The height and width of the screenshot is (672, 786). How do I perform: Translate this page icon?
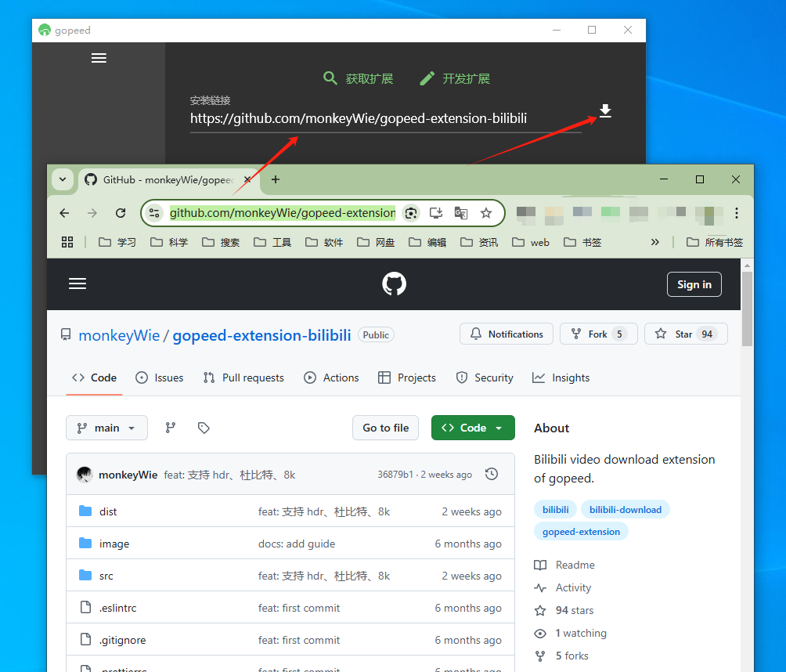coord(461,213)
